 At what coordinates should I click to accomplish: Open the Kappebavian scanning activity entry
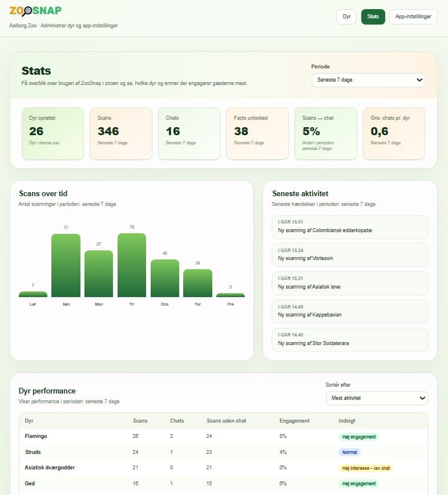coord(350,311)
